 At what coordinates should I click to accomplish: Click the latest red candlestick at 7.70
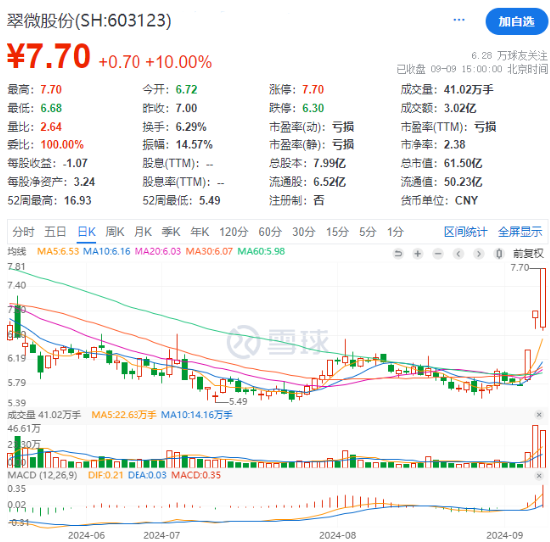543,298
